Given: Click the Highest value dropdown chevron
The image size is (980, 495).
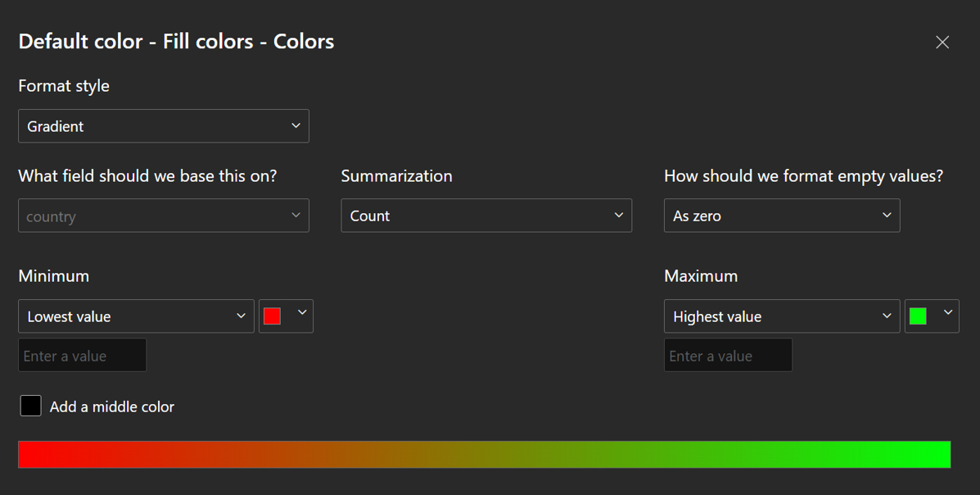Looking at the screenshot, I should (887, 316).
